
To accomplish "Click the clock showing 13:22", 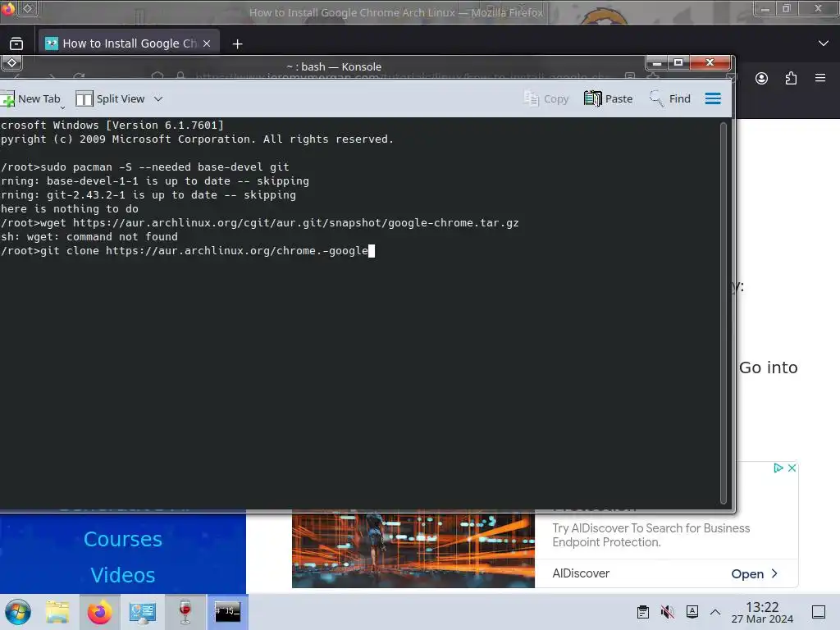I will pos(762,612).
